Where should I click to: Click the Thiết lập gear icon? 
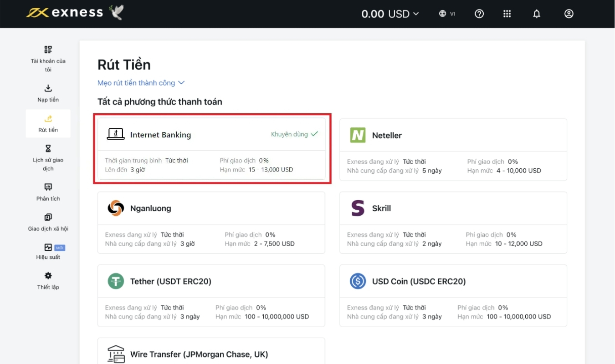point(48,276)
